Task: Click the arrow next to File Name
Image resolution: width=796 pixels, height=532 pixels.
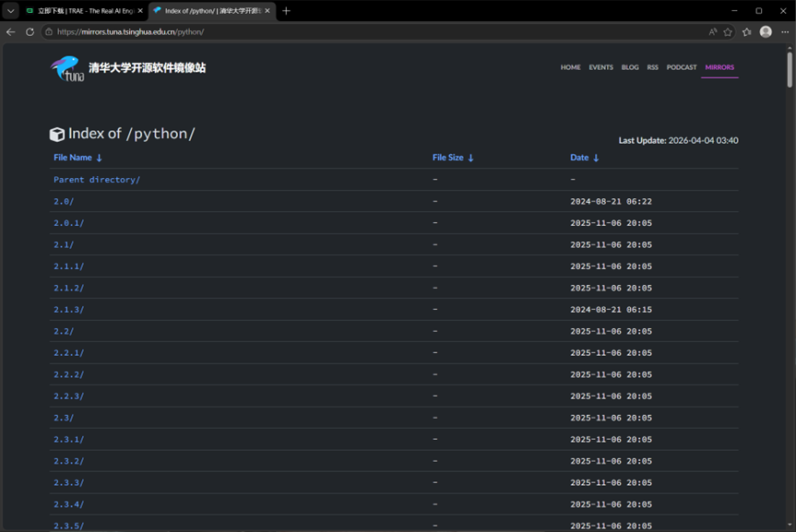Action: click(99, 158)
